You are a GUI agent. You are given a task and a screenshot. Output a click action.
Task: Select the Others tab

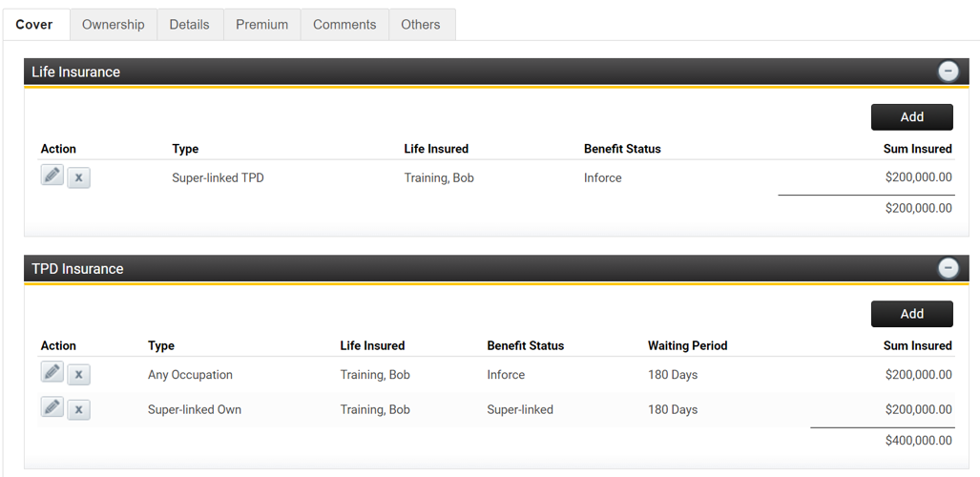point(421,25)
